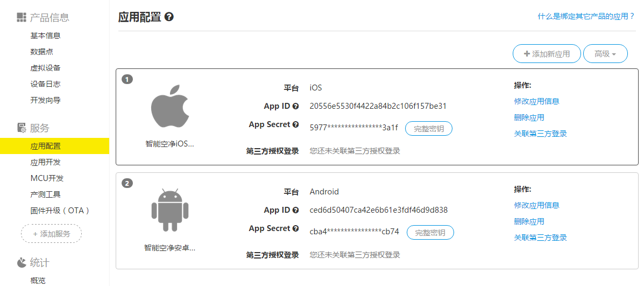
Task: Click the help icon next to Android App ID
Action: (x=295, y=210)
